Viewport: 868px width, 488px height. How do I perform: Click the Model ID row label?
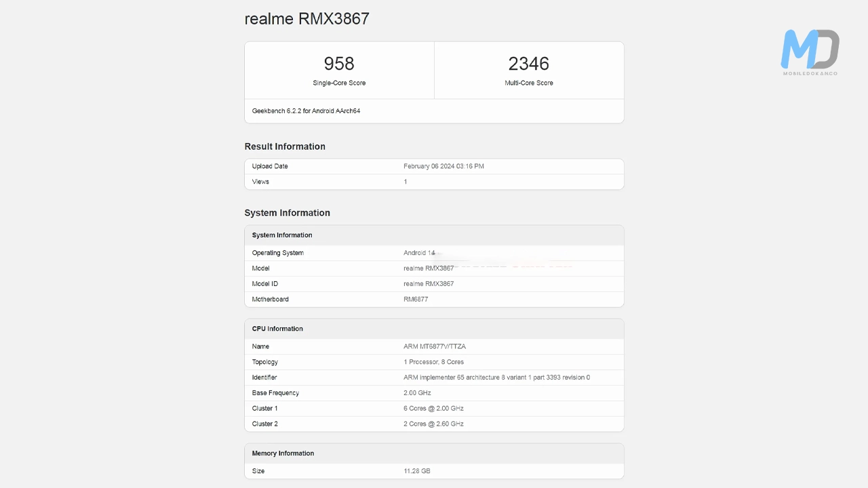[264, 284]
